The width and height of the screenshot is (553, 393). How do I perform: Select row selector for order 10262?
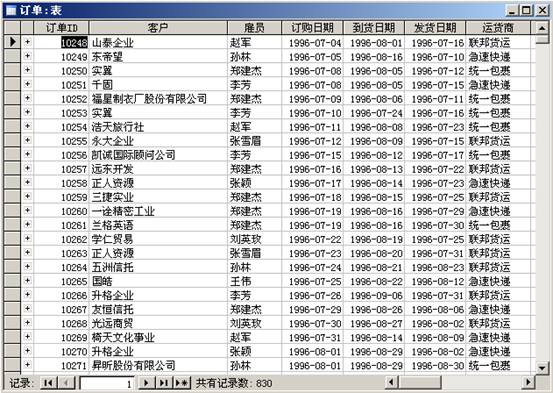coord(12,238)
